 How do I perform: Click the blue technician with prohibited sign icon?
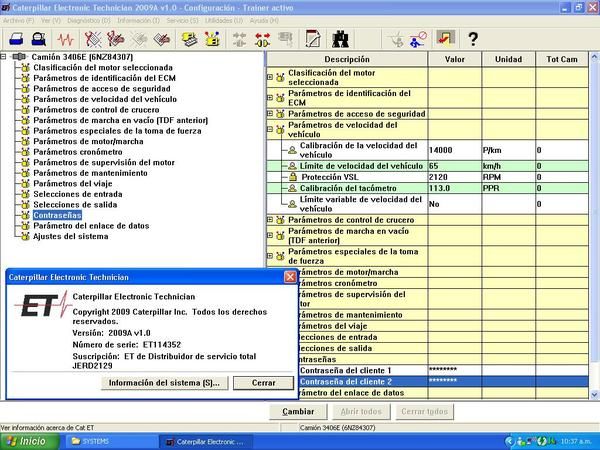[x=418, y=39]
